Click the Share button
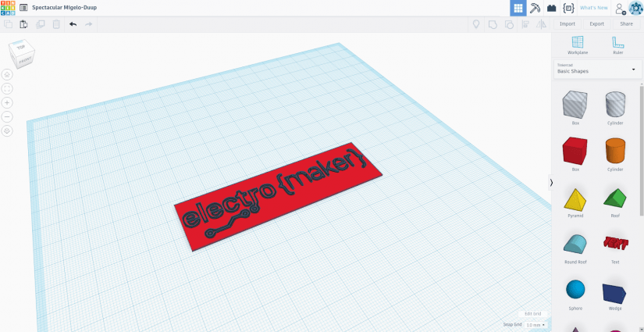Screen dimensions: 644x332 pyautogui.click(x=626, y=24)
